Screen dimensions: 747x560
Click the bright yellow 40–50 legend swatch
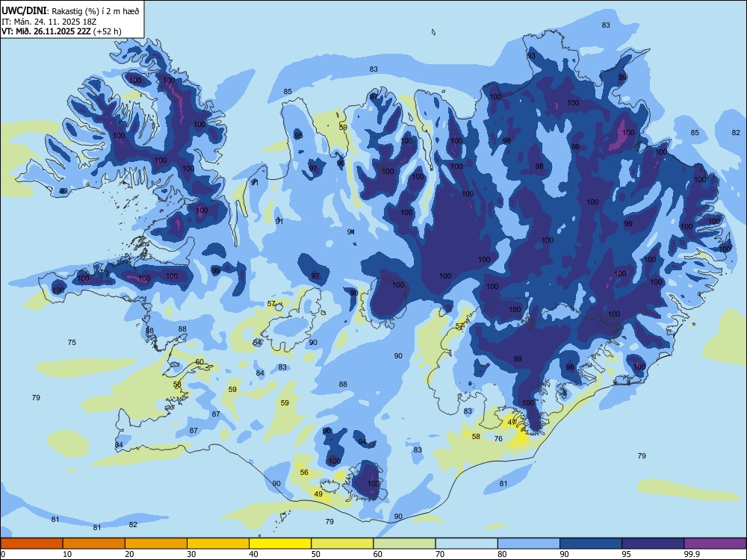tap(280, 544)
